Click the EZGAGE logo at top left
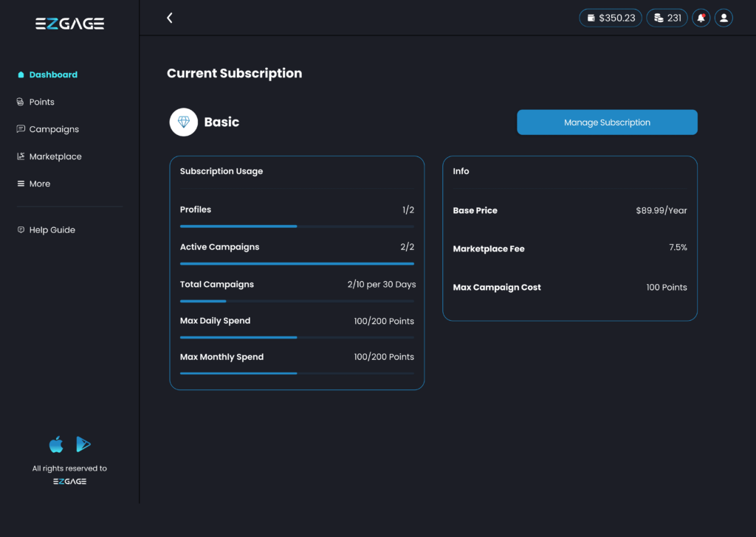The image size is (756, 537). tap(69, 24)
